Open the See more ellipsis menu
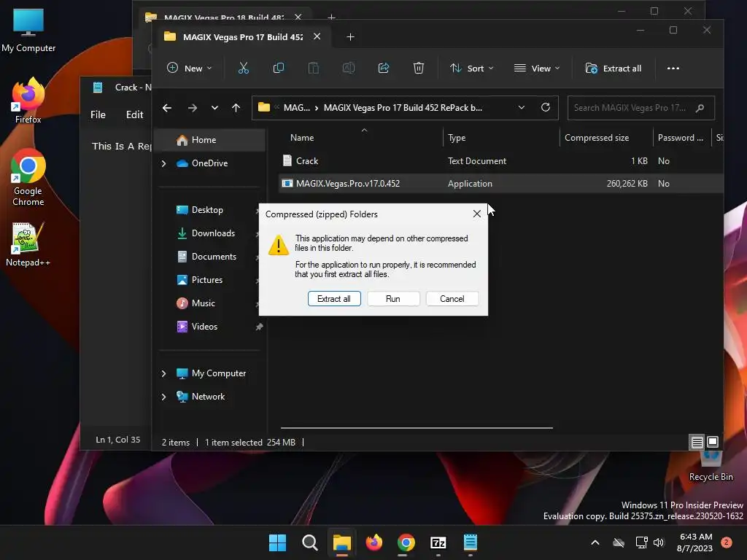The image size is (747, 560). 673,68
